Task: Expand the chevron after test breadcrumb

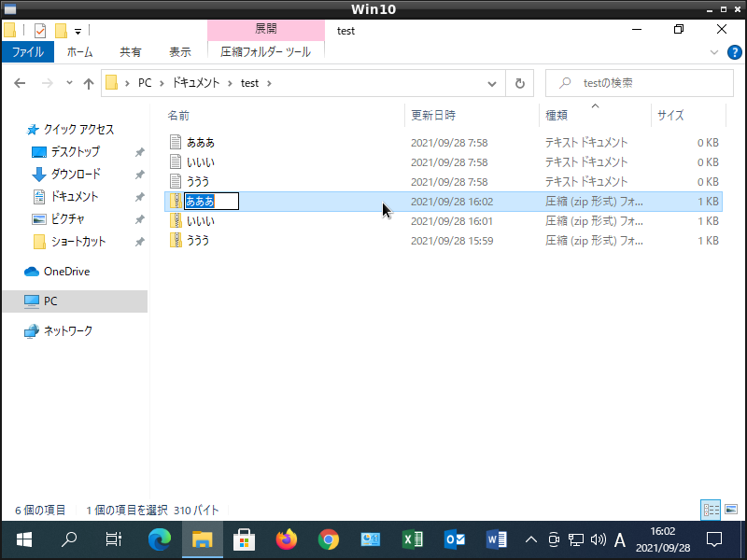Action: (x=269, y=83)
